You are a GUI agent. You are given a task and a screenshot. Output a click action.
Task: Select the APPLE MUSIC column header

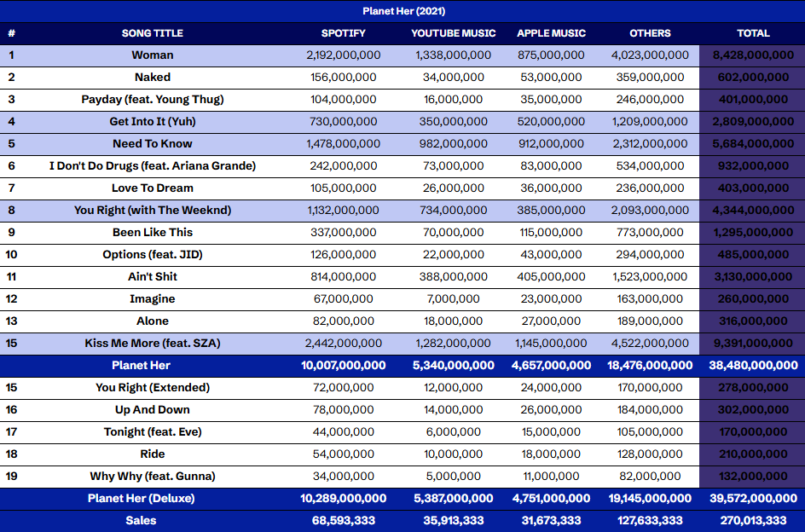click(552, 33)
